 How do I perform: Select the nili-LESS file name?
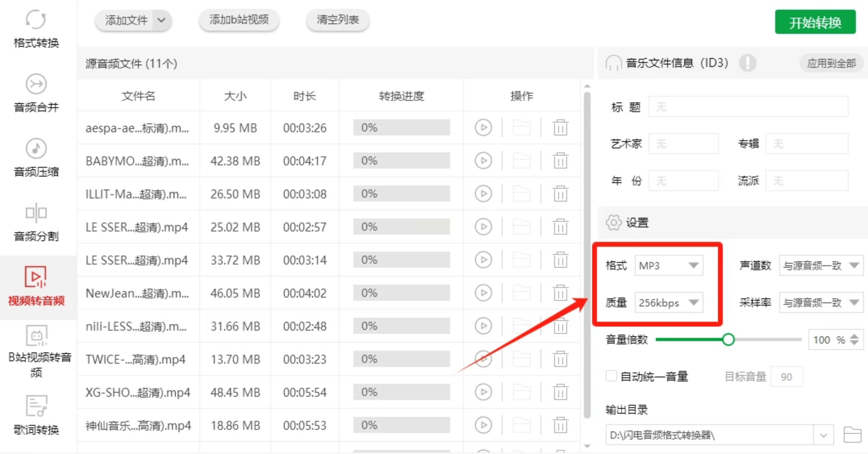click(x=136, y=326)
